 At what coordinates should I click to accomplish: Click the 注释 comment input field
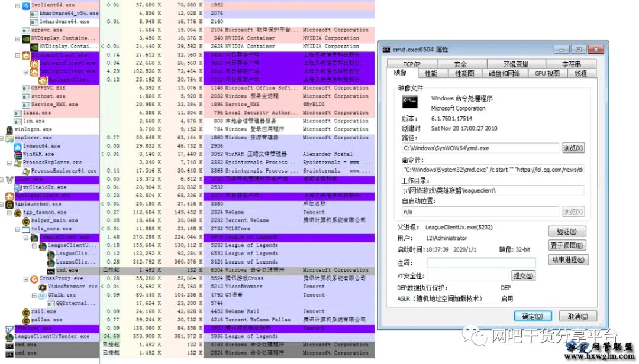(481, 263)
